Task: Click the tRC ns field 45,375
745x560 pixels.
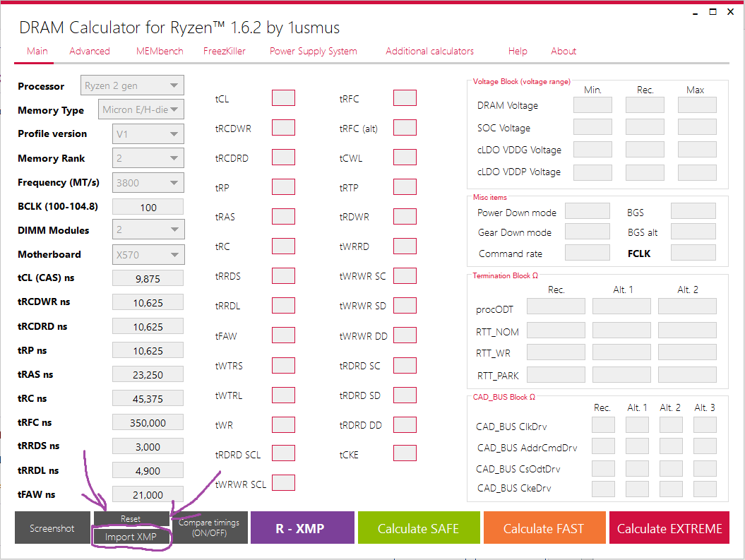Action: pyautogui.click(x=148, y=398)
